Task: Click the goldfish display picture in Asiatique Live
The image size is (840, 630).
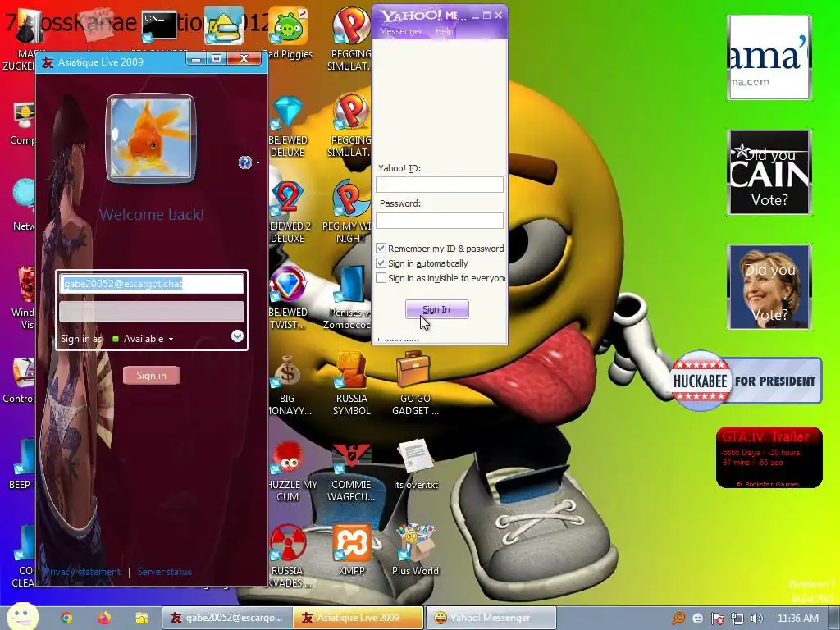Action: (x=151, y=138)
